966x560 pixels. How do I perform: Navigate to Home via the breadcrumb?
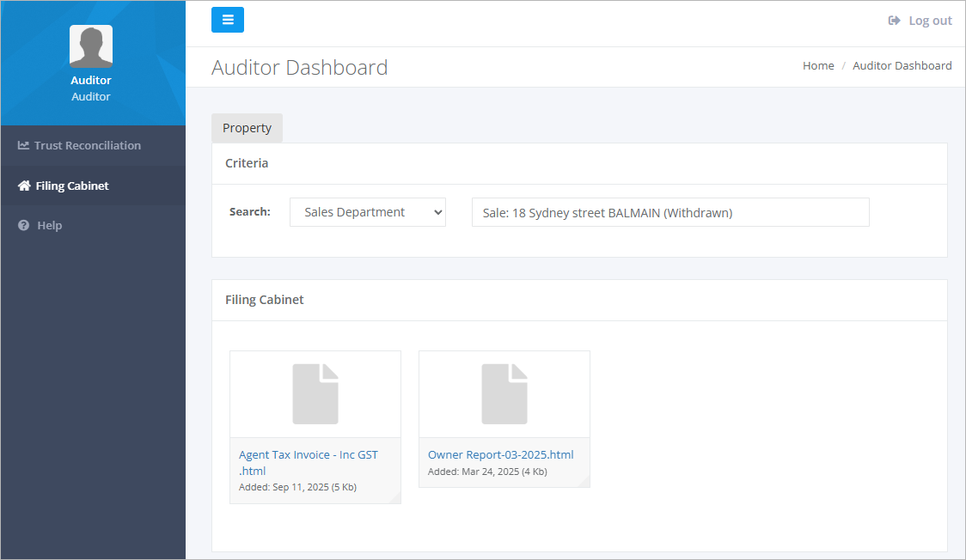[x=817, y=65]
